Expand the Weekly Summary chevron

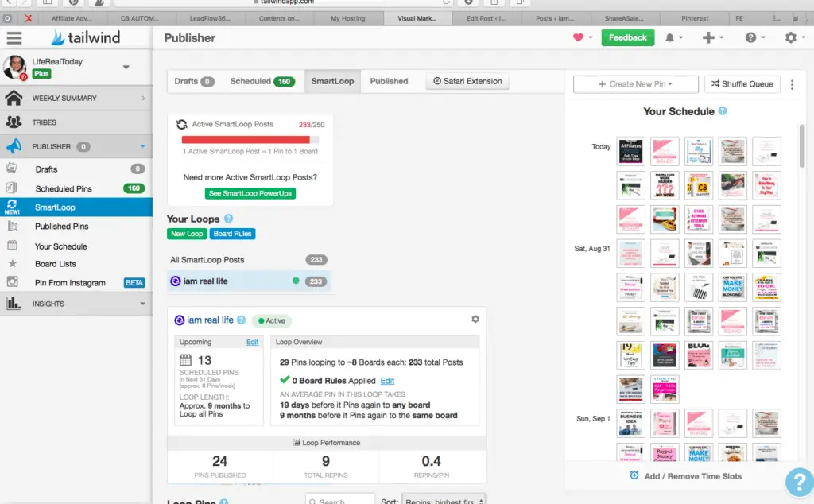tap(143, 98)
